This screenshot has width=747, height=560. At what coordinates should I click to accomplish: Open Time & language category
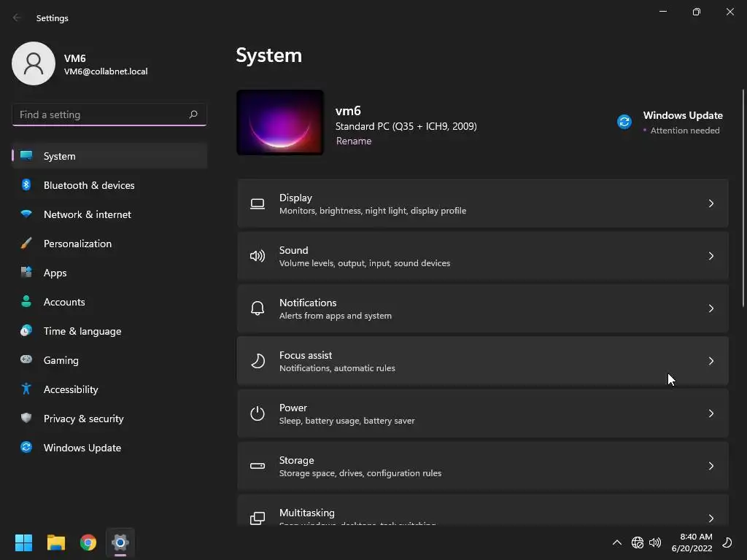click(109, 330)
